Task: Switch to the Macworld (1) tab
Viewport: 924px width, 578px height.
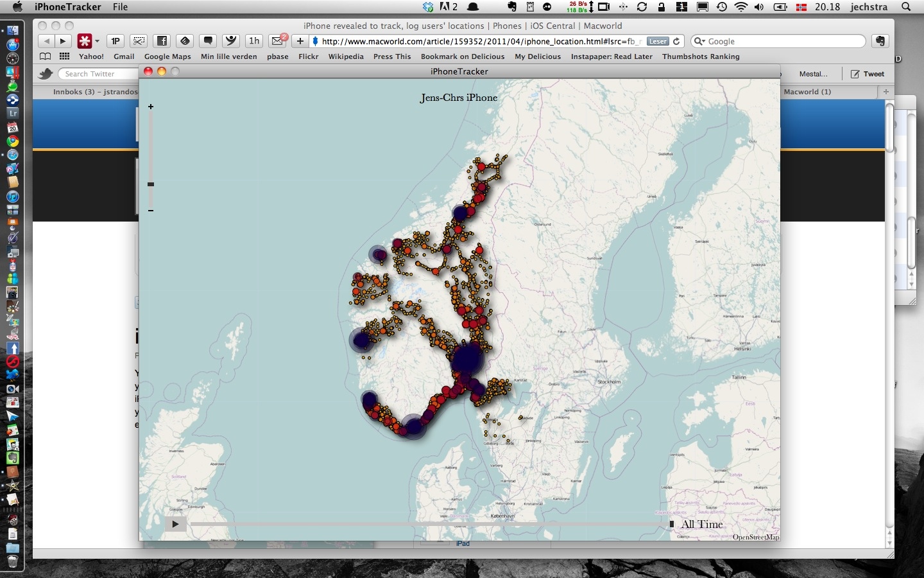Action: (807, 92)
